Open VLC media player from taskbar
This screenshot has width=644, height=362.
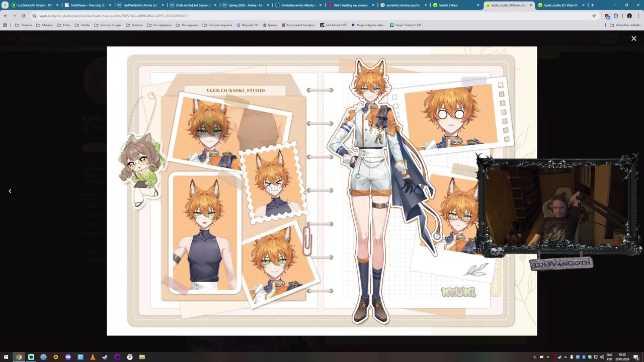(x=93, y=357)
